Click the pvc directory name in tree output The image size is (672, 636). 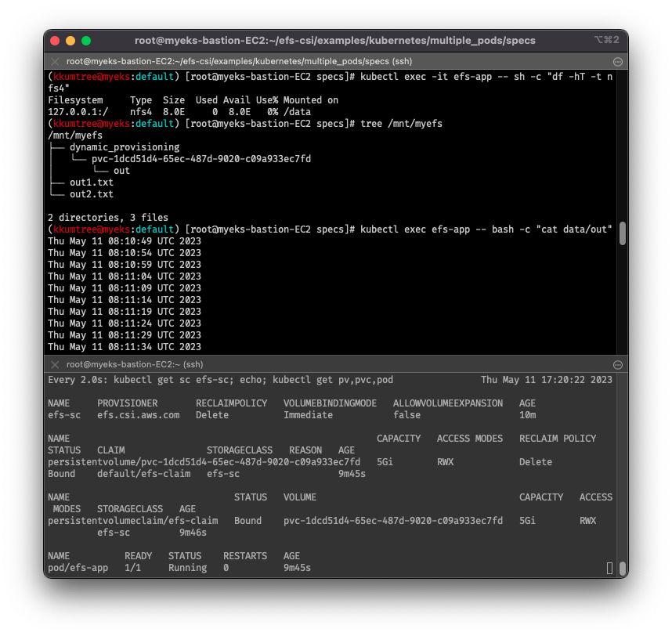[x=201, y=159]
